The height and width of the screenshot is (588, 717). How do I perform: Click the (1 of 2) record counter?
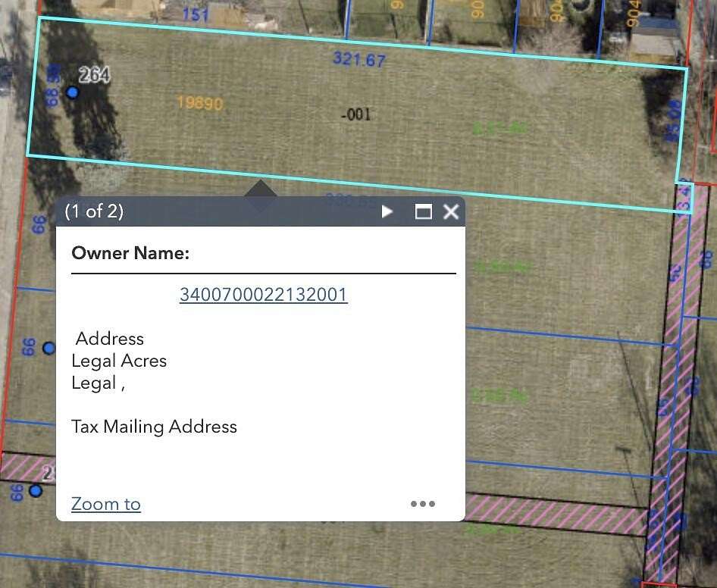pyautogui.click(x=94, y=211)
